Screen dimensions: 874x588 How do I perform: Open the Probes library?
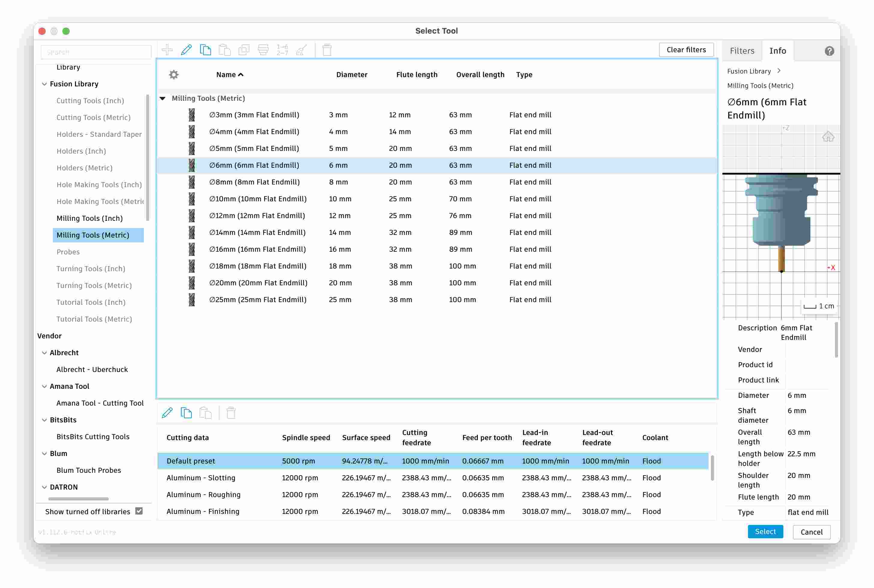point(68,252)
